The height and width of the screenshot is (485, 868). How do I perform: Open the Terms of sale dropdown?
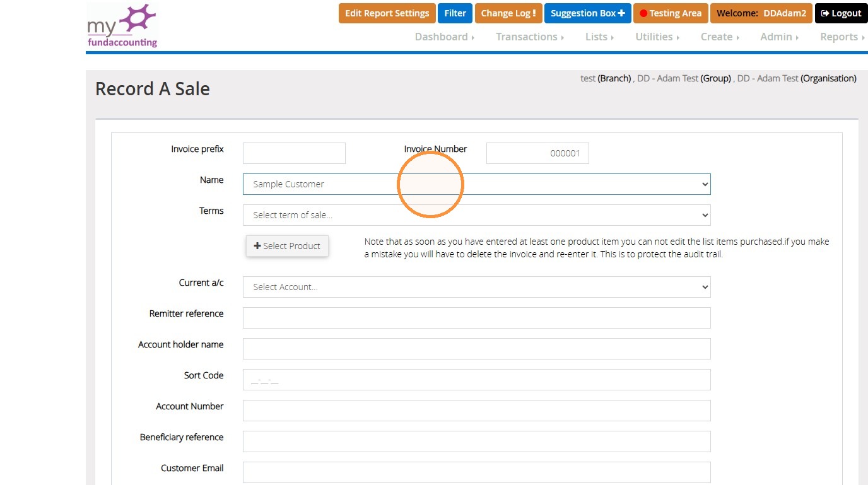pos(476,215)
